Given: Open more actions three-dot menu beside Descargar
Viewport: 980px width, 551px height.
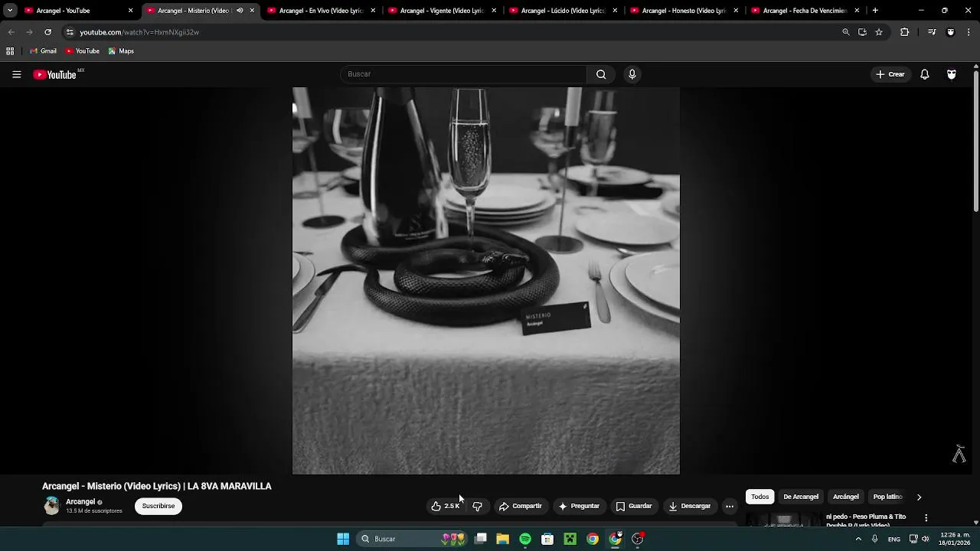Looking at the screenshot, I should (x=730, y=506).
